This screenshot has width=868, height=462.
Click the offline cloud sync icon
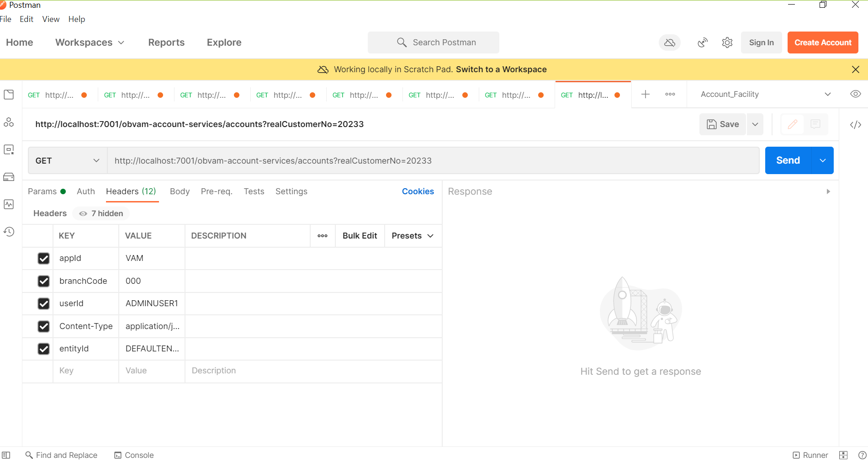670,42
